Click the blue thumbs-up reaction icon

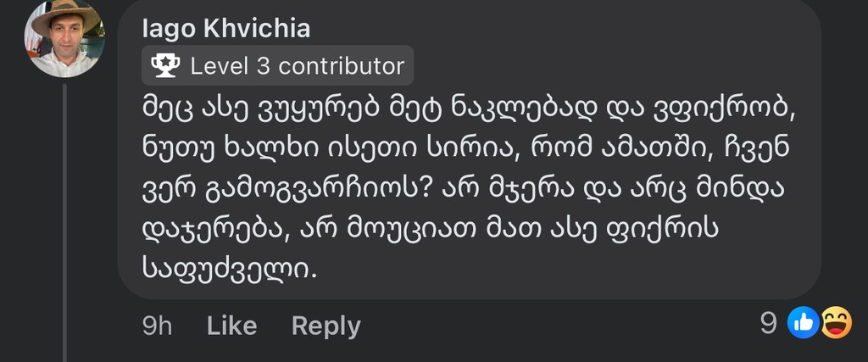pos(802,323)
